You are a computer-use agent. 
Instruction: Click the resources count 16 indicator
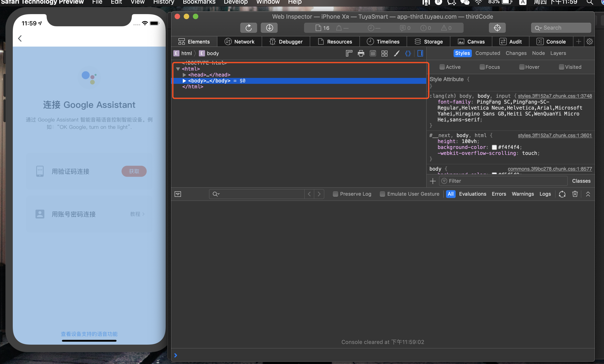322,28
